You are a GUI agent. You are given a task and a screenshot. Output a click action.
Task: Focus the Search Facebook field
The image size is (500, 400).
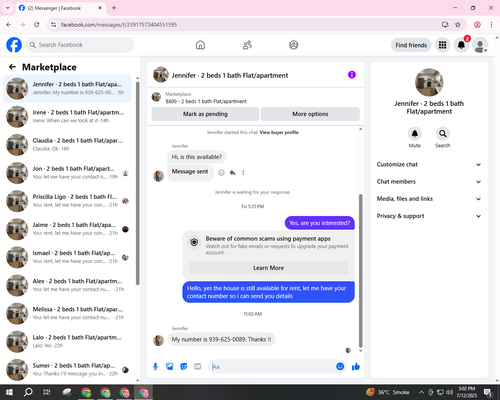coord(80,45)
